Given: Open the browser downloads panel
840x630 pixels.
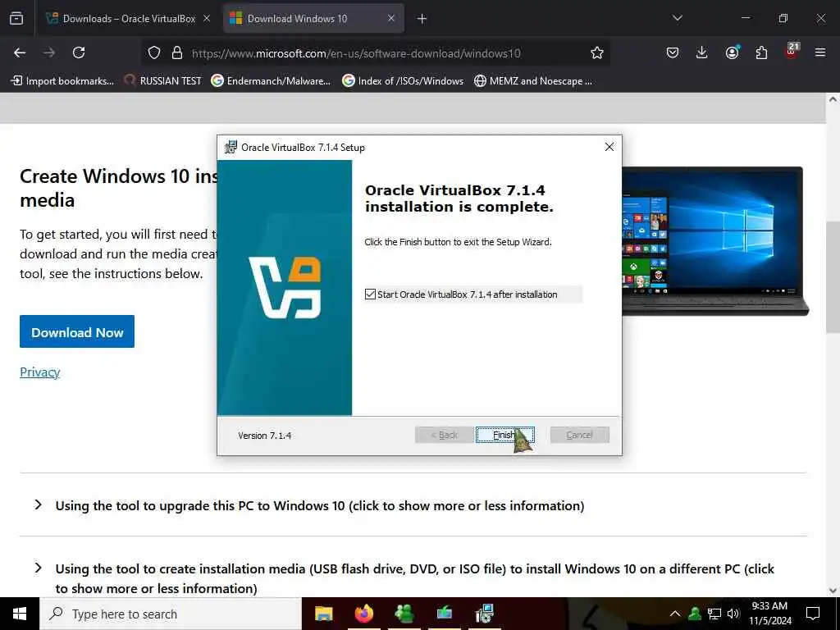Looking at the screenshot, I should coord(702,52).
